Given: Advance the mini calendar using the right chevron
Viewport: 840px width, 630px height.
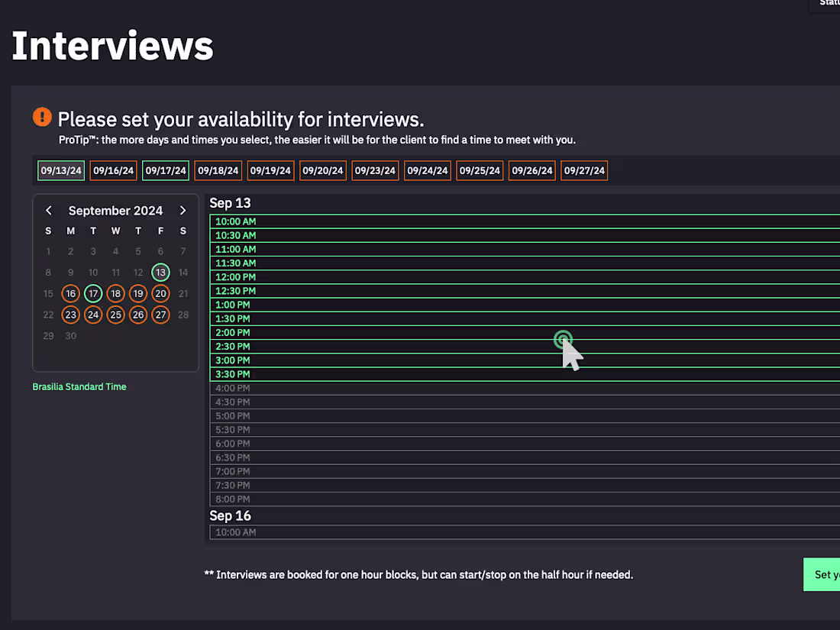Looking at the screenshot, I should pyautogui.click(x=183, y=210).
